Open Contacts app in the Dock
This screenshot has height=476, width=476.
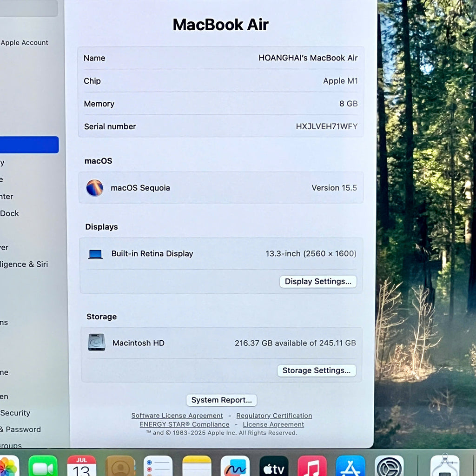(120, 467)
